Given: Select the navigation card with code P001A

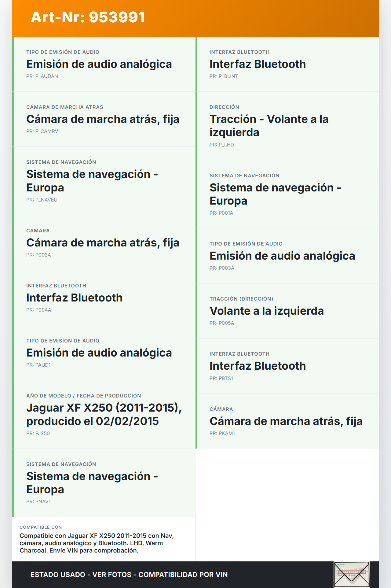Looking at the screenshot, I should (x=287, y=194).
